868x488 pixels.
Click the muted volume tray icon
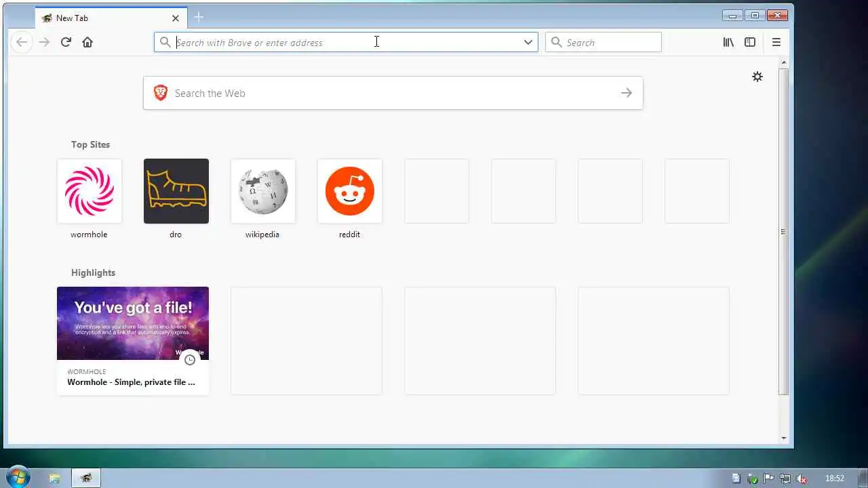[x=802, y=479]
